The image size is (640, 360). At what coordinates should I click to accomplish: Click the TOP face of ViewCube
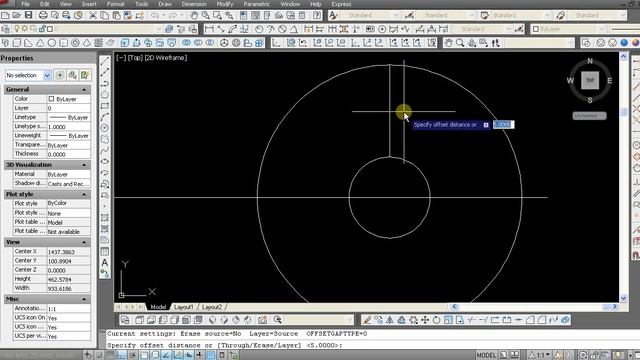click(590, 80)
